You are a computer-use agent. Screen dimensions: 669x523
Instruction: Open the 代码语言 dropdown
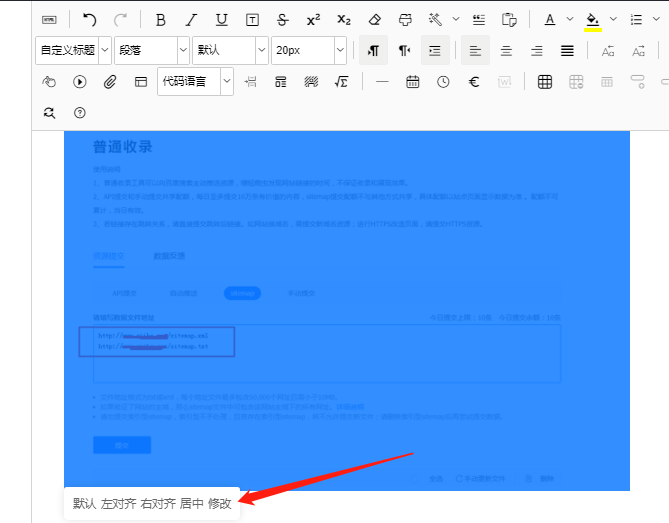(x=196, y=82)
